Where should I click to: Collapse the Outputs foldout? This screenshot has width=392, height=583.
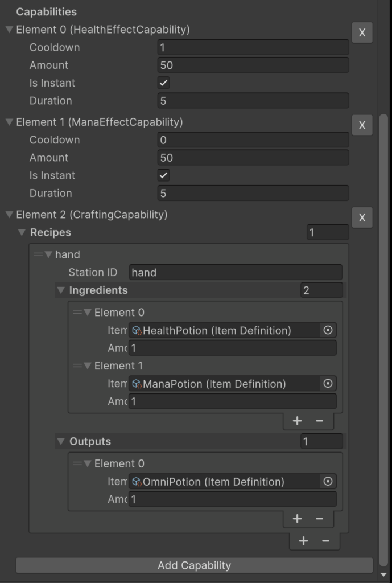pos(61,442)
